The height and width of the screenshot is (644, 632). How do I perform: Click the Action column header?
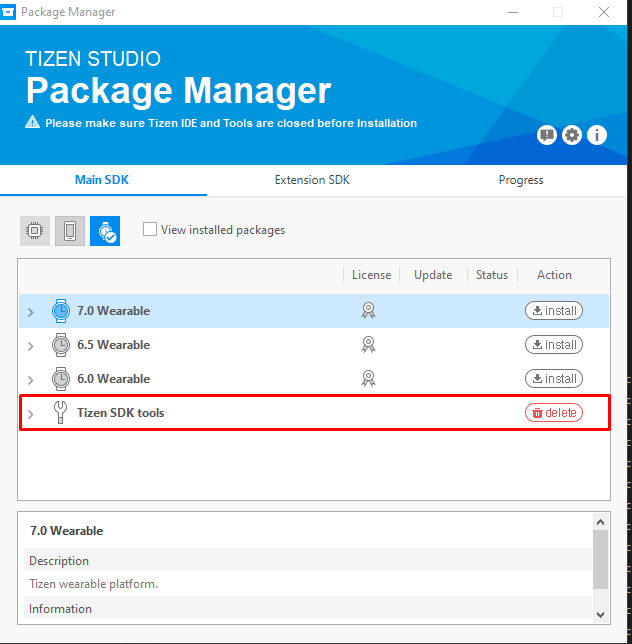pyautogui.click(x=554, y=275)
